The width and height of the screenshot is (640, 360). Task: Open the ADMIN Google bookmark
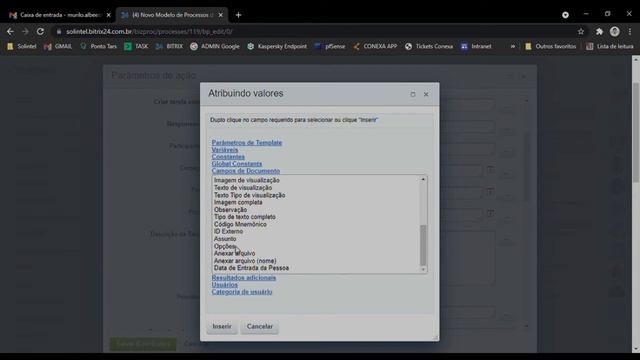(x=215, y=47)
